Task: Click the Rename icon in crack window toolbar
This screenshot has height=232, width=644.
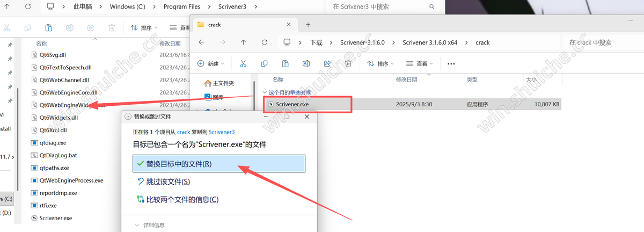Action: (306, 63)
